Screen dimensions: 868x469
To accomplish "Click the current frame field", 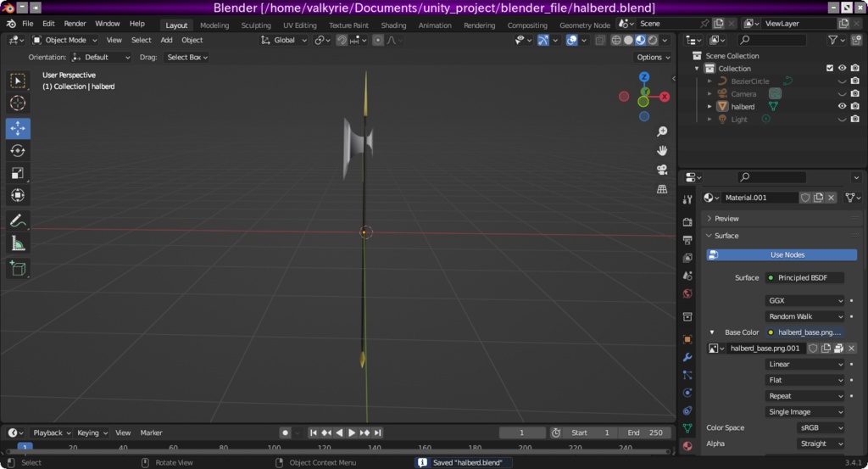I will tap(521, 433).
